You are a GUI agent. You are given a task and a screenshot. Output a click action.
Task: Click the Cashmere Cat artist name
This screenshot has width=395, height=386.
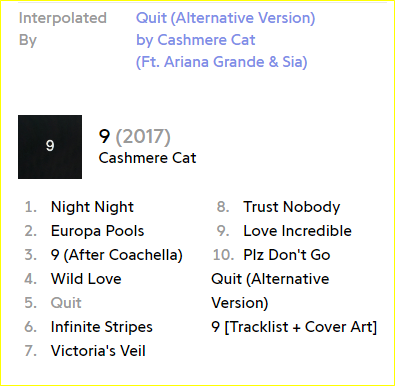pos(147,158)
